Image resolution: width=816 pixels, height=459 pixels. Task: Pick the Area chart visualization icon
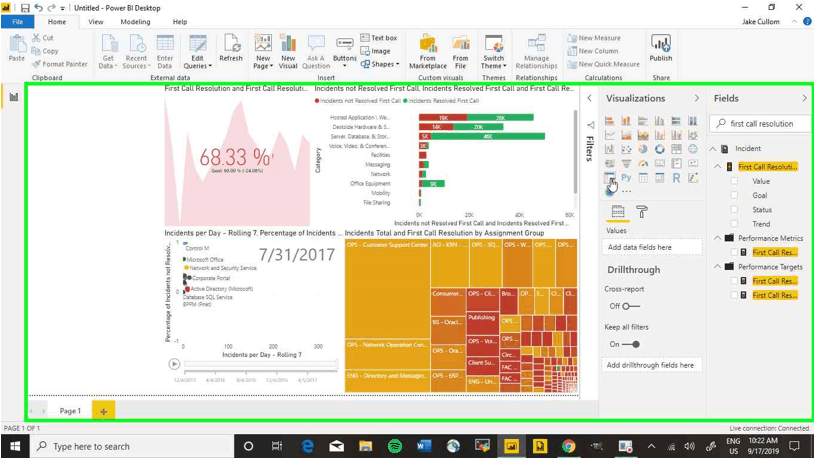click(626, 135)
